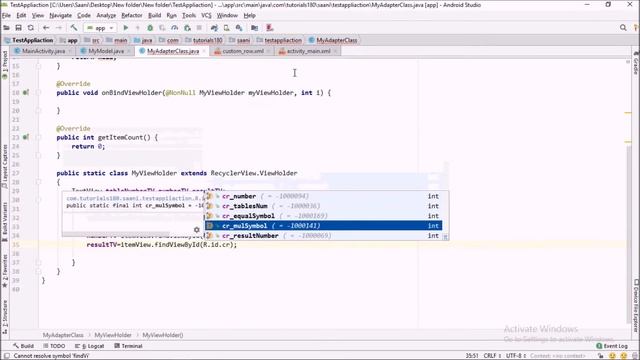Open the Help menu
This screenshot has height=360, width=640.
pyautogui.click(x=249, y=16)
